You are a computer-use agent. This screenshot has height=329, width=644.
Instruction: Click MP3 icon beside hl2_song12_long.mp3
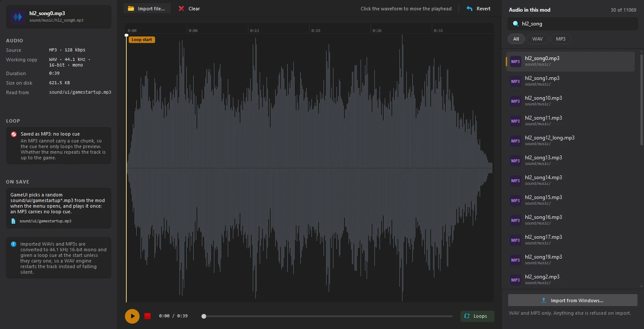pos(515,141)
